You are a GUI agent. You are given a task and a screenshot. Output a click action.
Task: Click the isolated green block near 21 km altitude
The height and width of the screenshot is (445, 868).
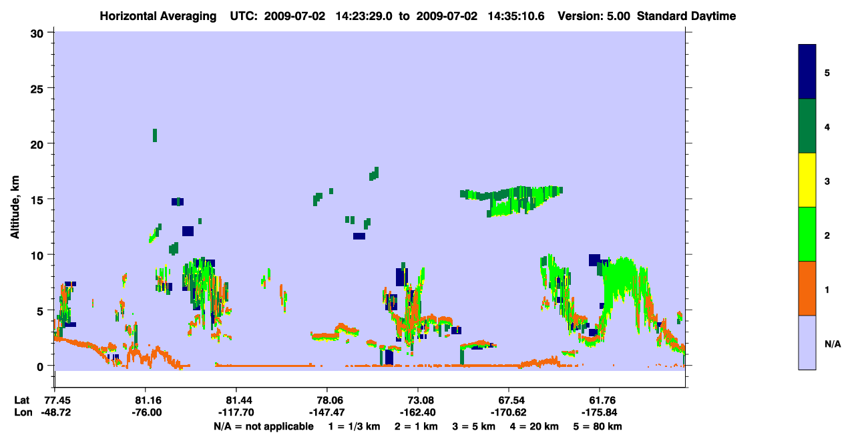point(155,135)
